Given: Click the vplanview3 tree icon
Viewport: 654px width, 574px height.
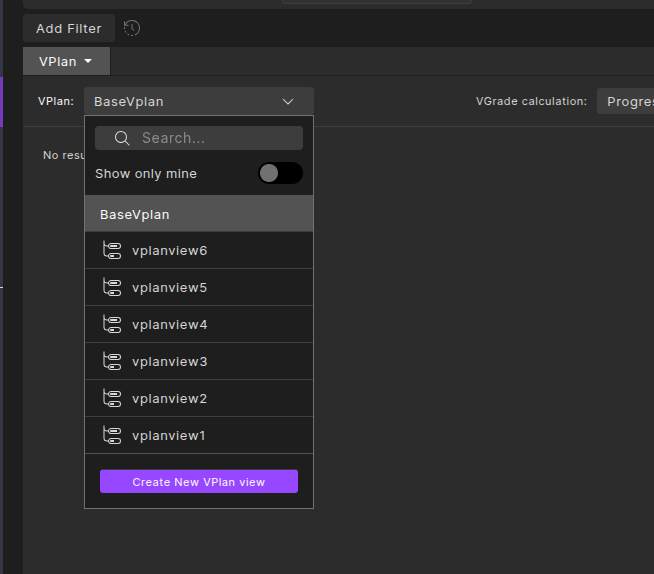Looking at the screenshot, I should 112,361.
